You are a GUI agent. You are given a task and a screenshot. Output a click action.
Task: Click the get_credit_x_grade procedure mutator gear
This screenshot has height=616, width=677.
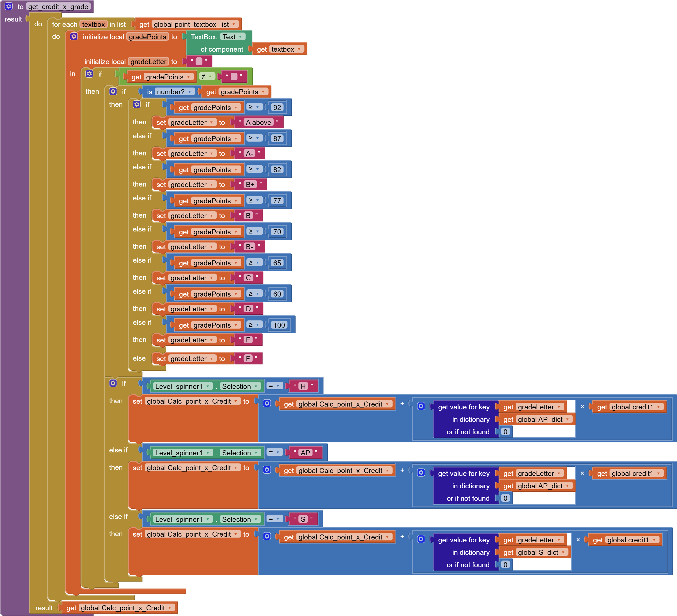pyautogui.click(x=9, y=6)
